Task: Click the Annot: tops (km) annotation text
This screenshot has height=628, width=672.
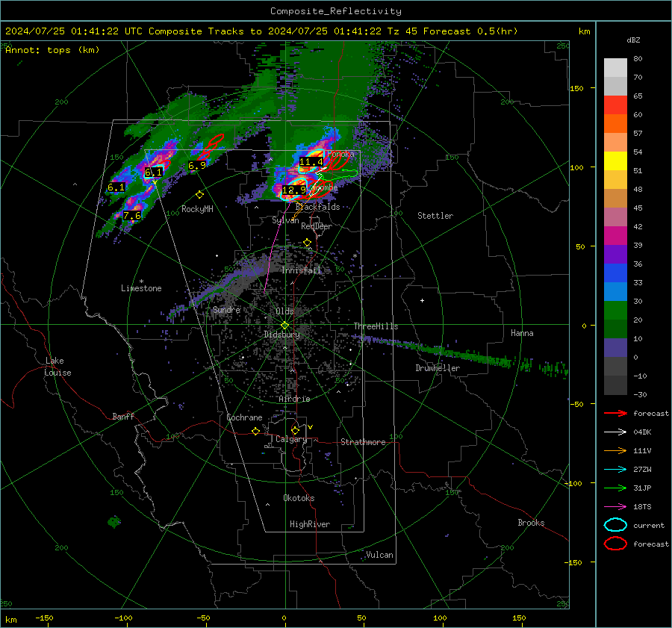Action: (52, 50)
